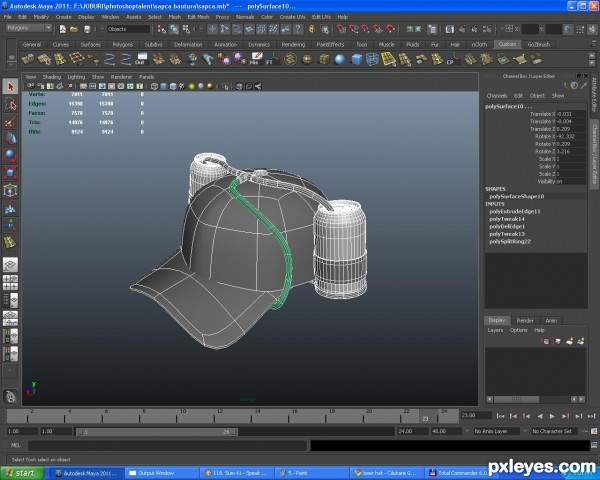Pick the Move tool cone icon
600x480 pixels.
(10, 139)
